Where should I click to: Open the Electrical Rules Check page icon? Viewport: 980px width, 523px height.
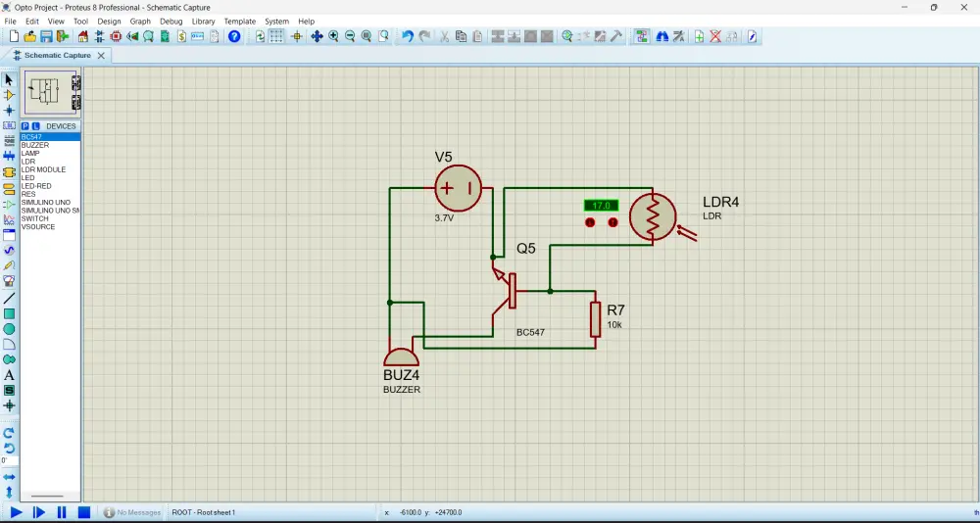753,36
